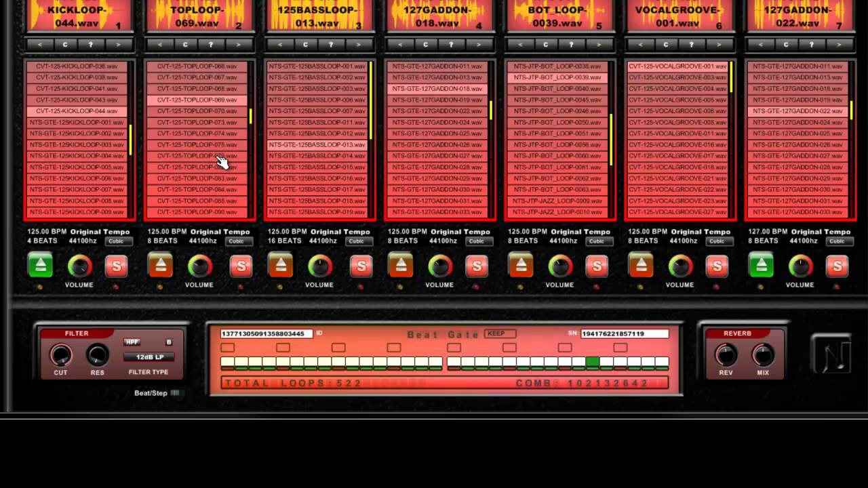Pick a random loop with ? on KICKLOOP track

click(91, 45)
